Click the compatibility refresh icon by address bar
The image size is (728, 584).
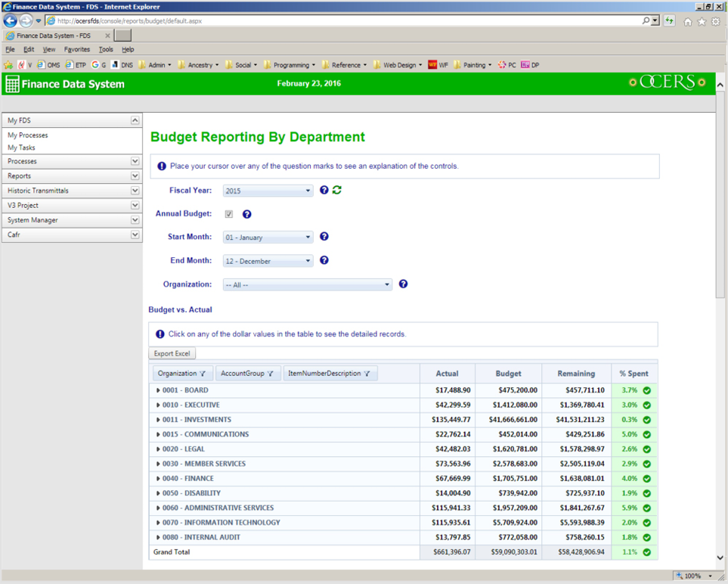[669, 21]
